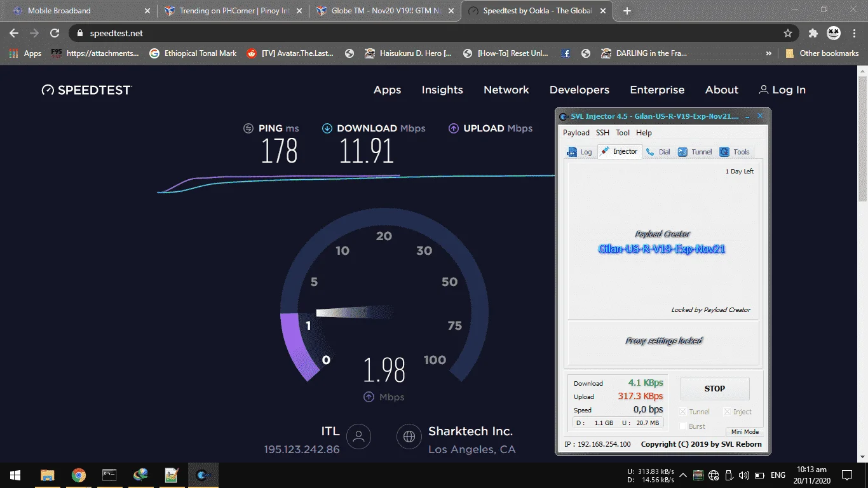Toggle the Inject checkbox in SVL Injector
Screen dimensions: 868x488
728,412
